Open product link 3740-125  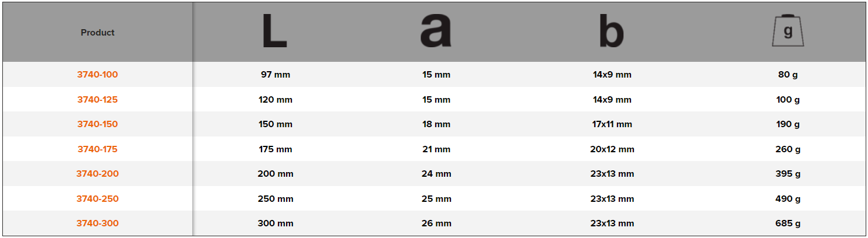tap(97, 100)
